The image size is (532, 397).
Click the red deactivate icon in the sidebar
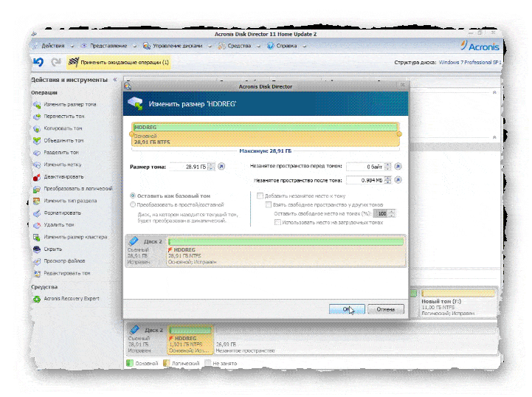point(37,177)
